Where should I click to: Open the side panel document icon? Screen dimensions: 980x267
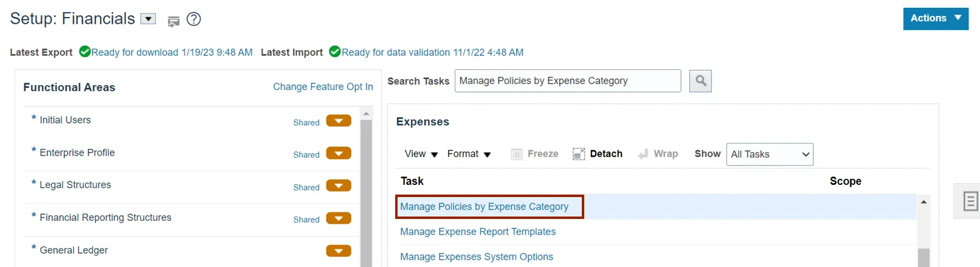click(970, 201)
